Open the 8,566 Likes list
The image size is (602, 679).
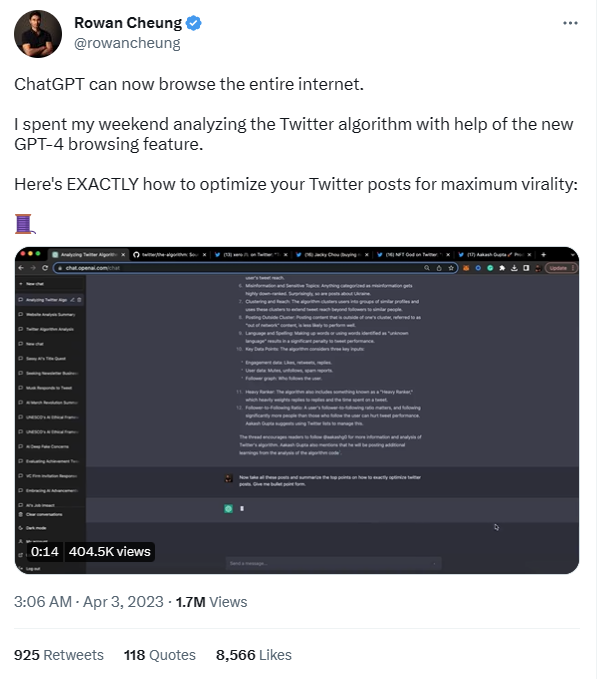tap(254, 655)
